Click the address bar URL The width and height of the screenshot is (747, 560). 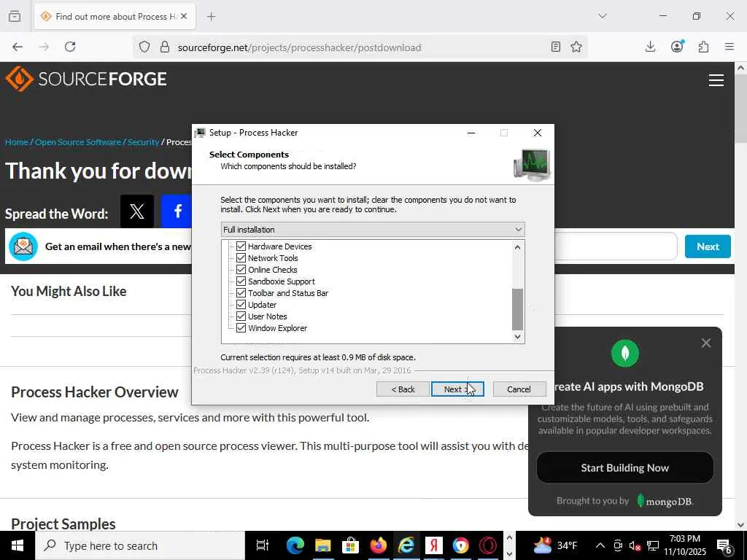[299, 47]
